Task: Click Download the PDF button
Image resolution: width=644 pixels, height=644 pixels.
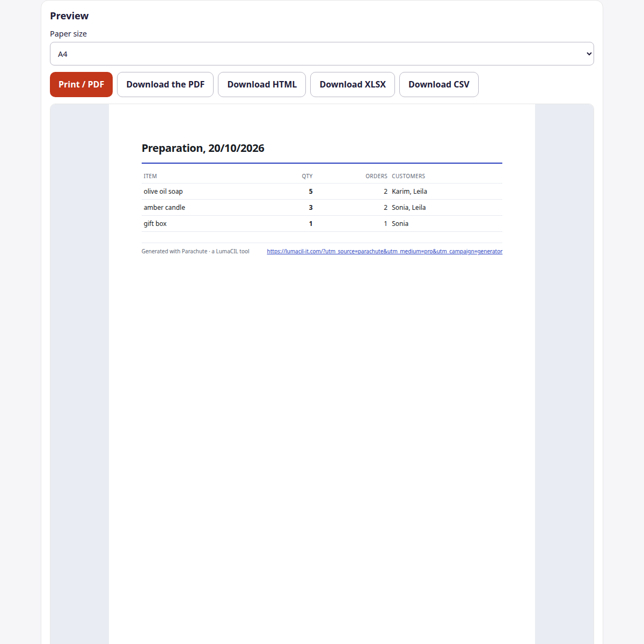Action: (x=165, y=84)
